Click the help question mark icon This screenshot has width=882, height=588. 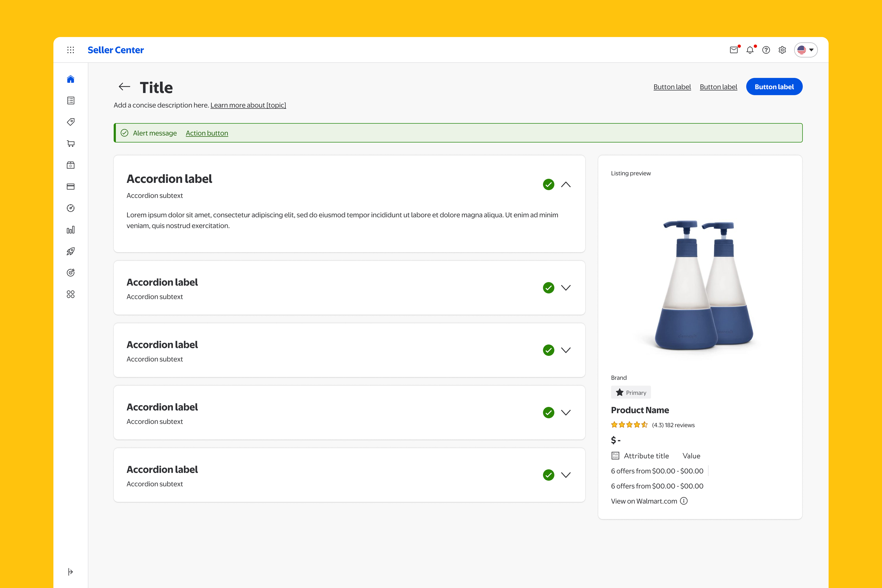point(766,50)
